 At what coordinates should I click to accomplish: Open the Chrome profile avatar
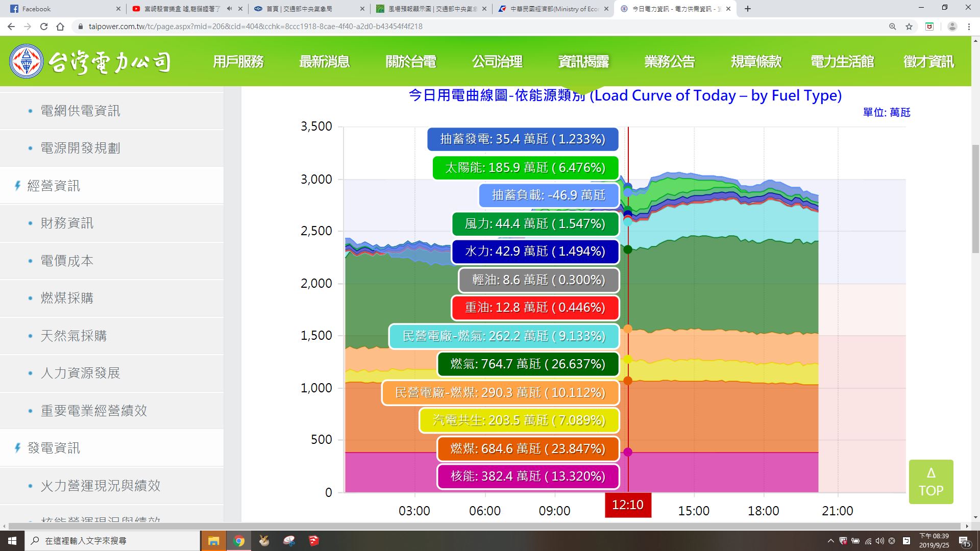(952, 27)
